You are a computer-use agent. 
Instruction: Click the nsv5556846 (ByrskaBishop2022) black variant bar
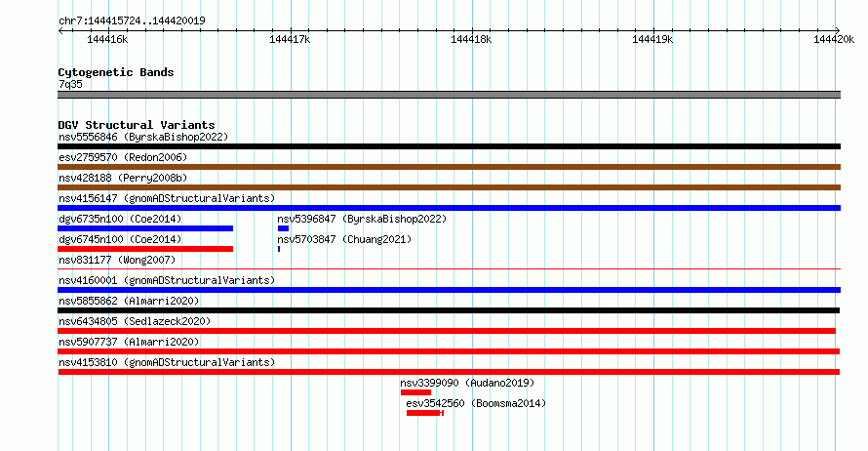pyautogui.click(x=449, y=146)
